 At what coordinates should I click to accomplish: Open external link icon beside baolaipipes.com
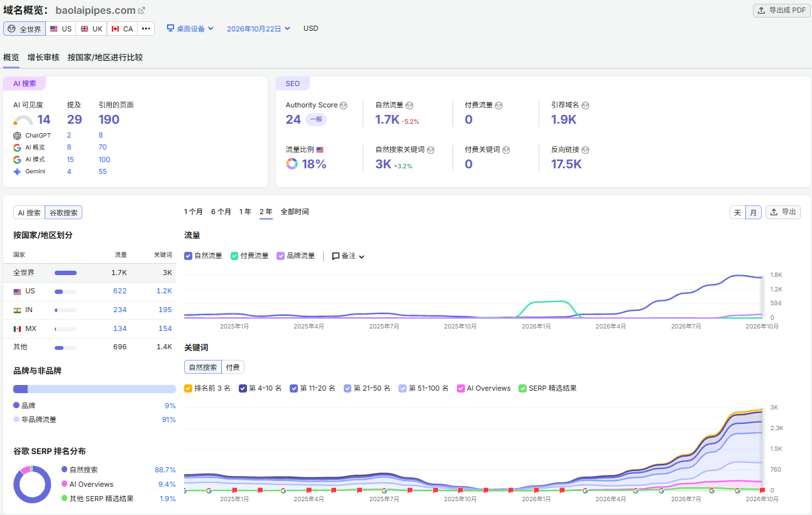[141, 10]
